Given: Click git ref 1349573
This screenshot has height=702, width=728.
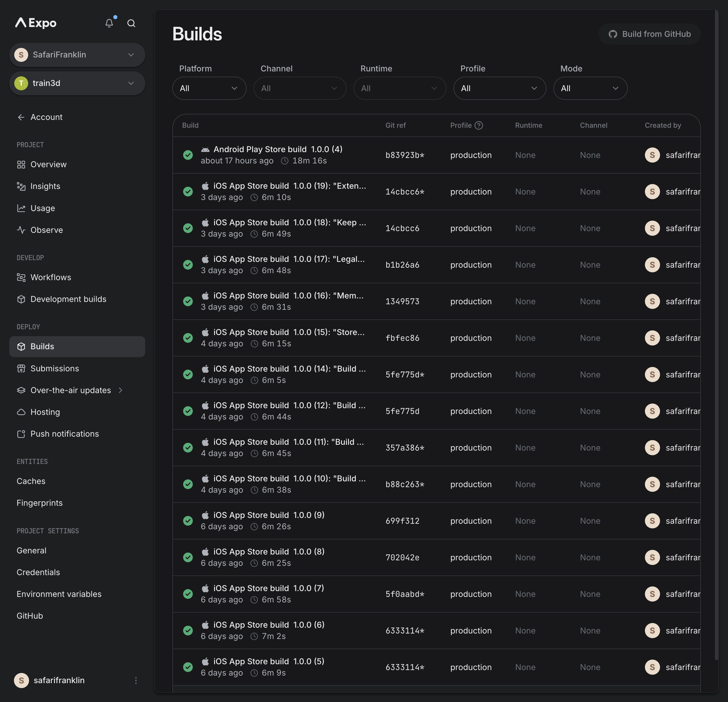Looking at the screenshot, I should click(x=402, y=301).
